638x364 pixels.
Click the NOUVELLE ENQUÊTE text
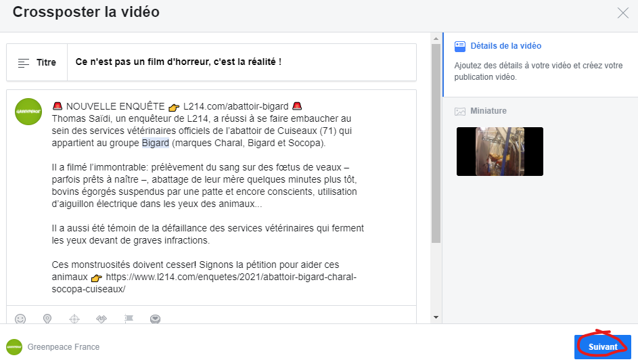[x=115, y=106]
